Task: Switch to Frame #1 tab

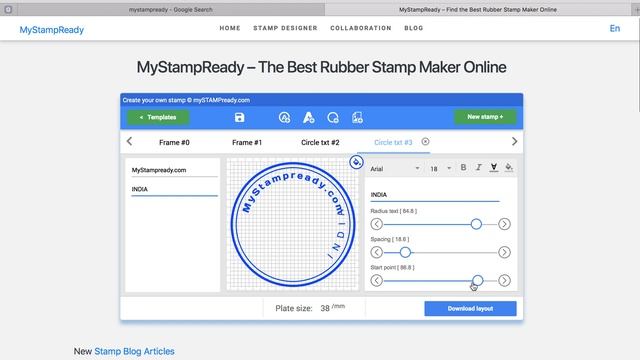Action: (x=247, y=142)
